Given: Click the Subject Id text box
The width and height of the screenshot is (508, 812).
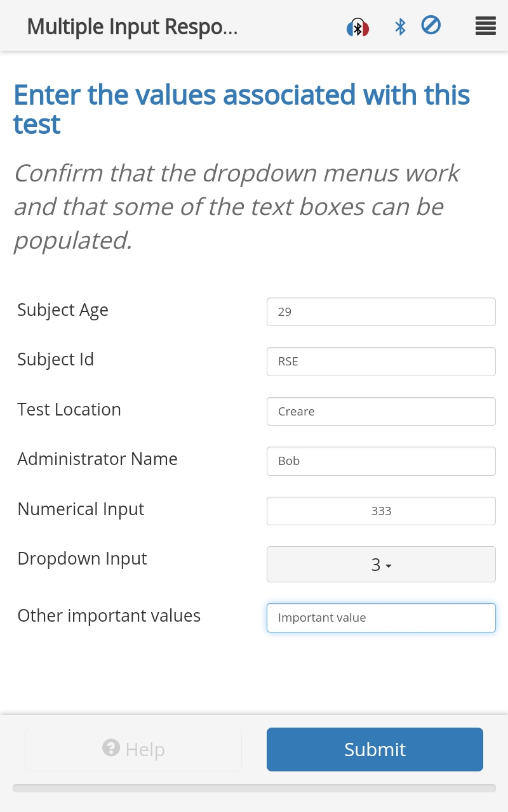Looking at the screenshot, I should tap(381, 362).
